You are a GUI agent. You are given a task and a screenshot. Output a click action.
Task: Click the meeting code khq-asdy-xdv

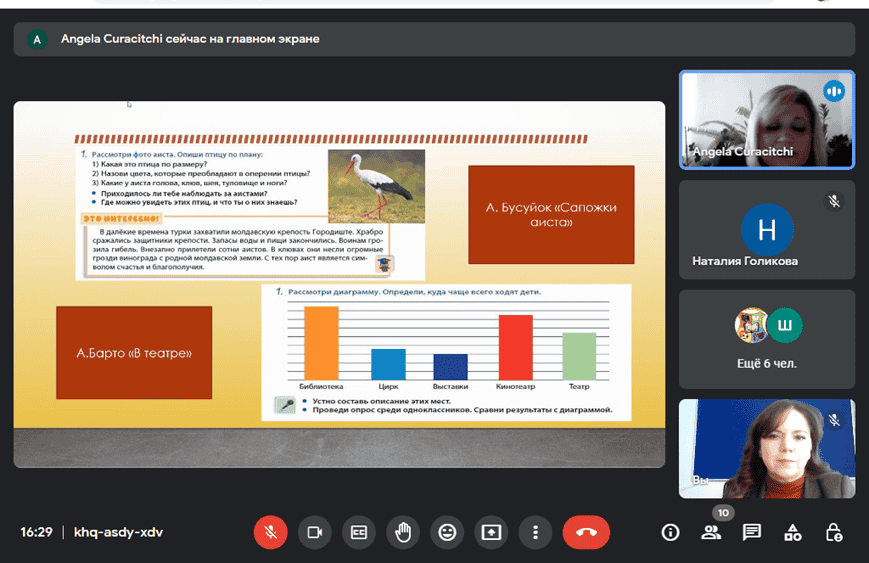pyautogui.click(x=118, y=532)
